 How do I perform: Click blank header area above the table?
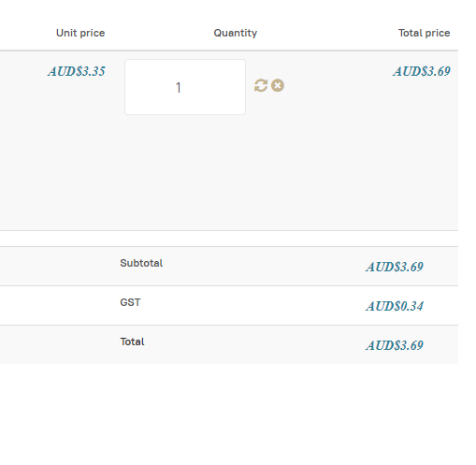coord(229,11)
